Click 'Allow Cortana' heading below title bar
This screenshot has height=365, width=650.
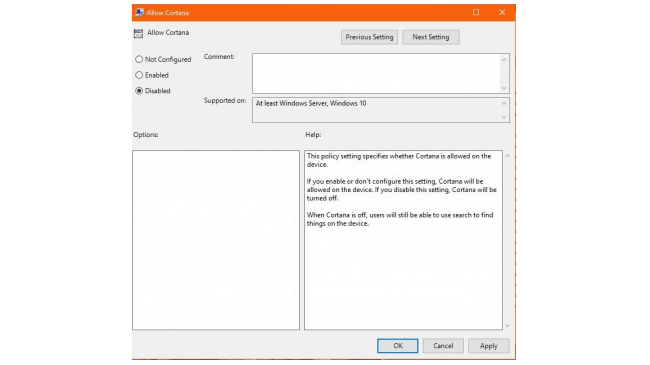click(x=168, y=32)
